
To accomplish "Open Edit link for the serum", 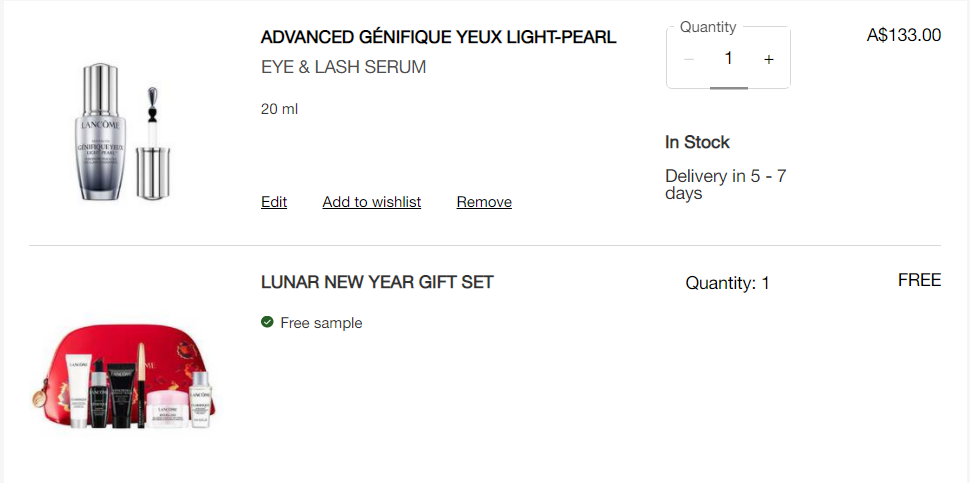I will (274, 202).
